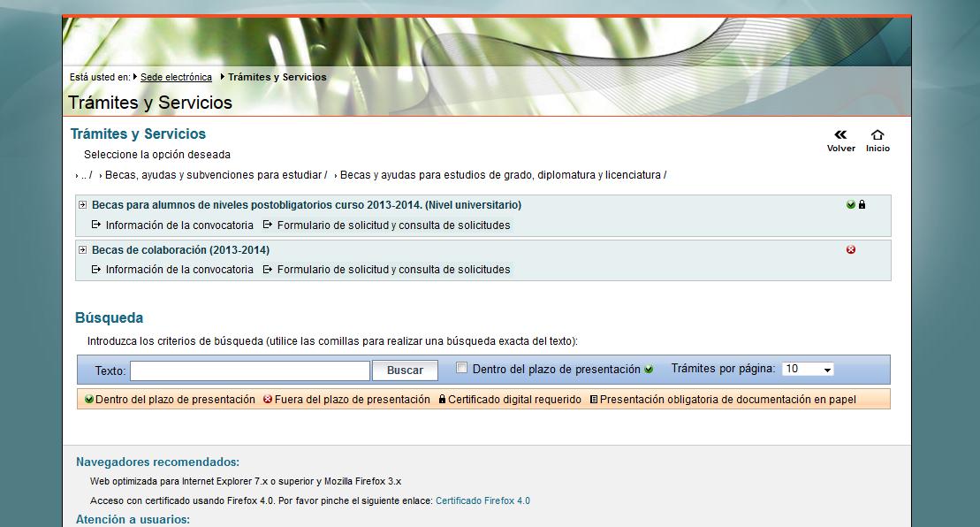Click arrow icon beside second Formulario de solicitud

(268, 270)
